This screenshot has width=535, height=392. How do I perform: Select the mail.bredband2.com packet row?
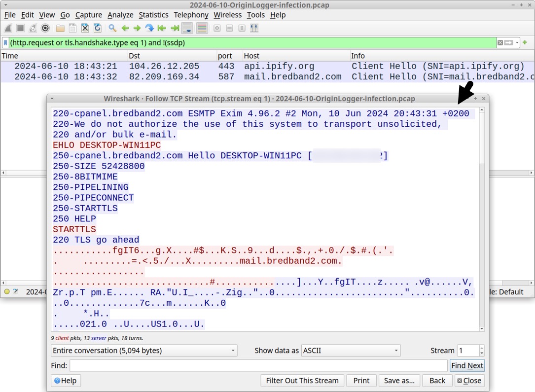pyautogui.click(x=267, y=77)
